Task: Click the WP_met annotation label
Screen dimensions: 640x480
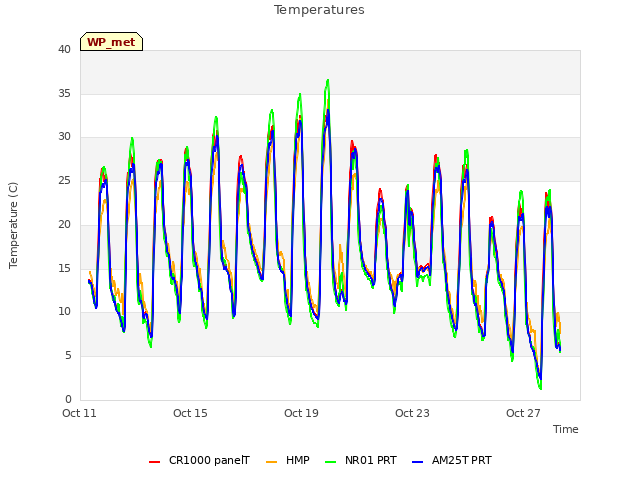Action: pyautogui.click(x=111, y=42)
